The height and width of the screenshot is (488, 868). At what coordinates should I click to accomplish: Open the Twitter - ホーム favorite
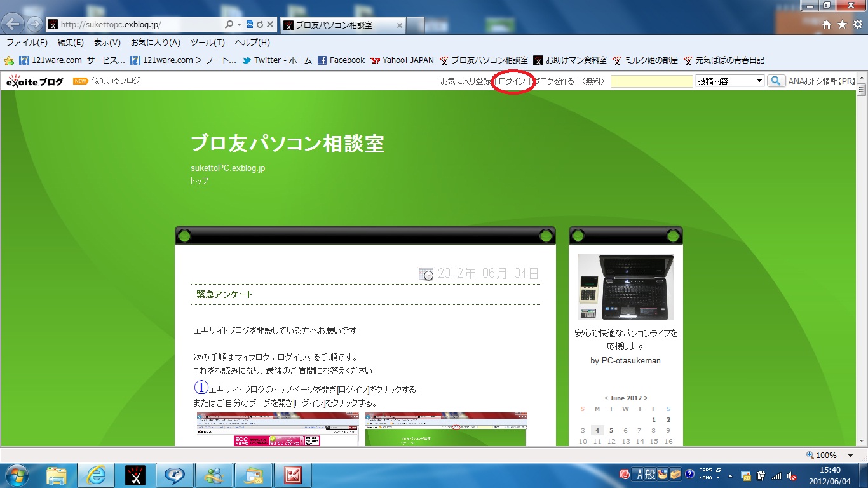276,60
